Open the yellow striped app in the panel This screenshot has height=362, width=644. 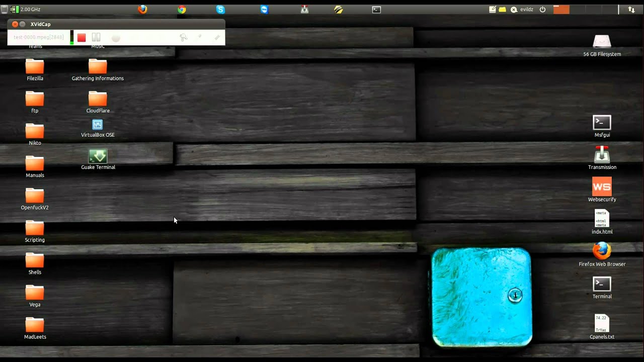pyautogui.click(x=339, y=9)
